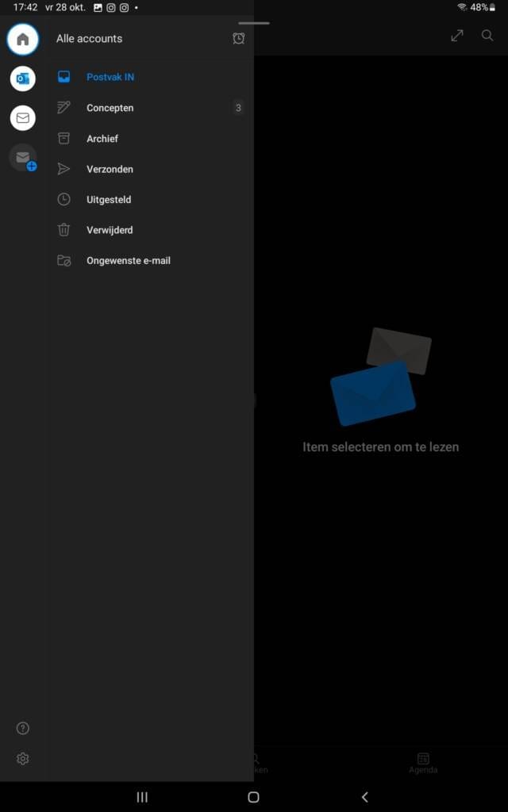Viewport: 508px width, 812px height.
Task: Open the Verzonden folder
Action: (110, 169)
